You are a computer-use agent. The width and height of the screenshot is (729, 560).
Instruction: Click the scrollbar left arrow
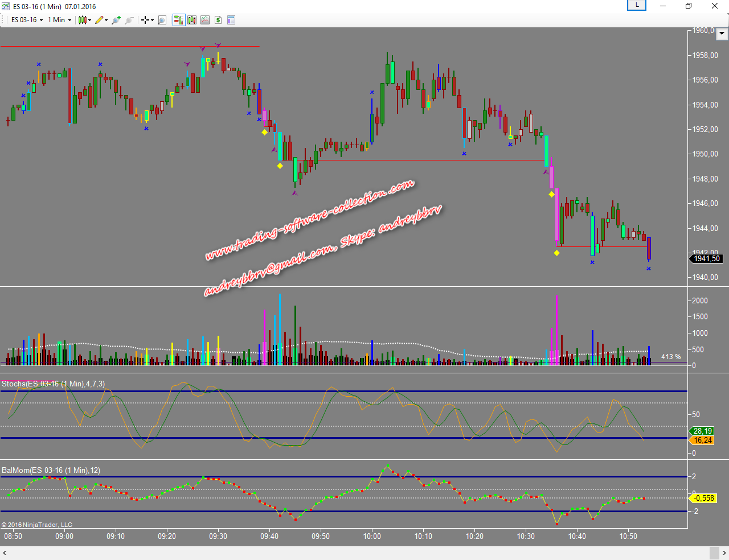pos(5,553)
